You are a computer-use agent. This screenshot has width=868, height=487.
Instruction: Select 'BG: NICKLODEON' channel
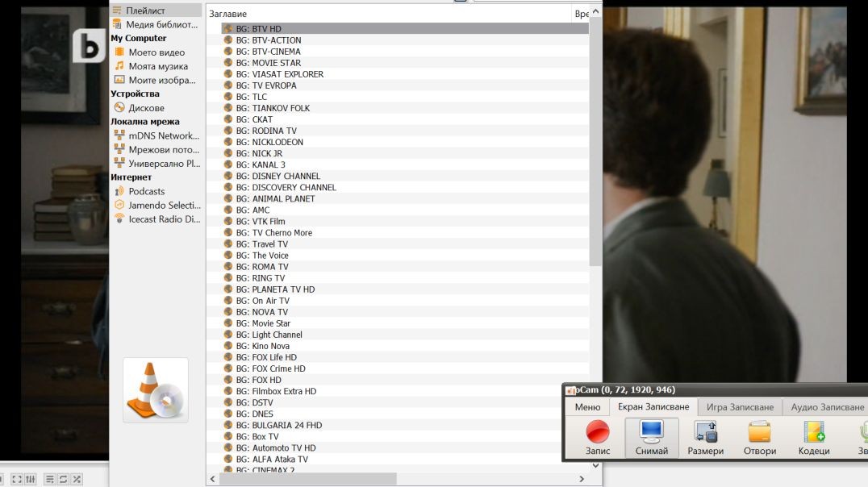(x=405, y=142)
